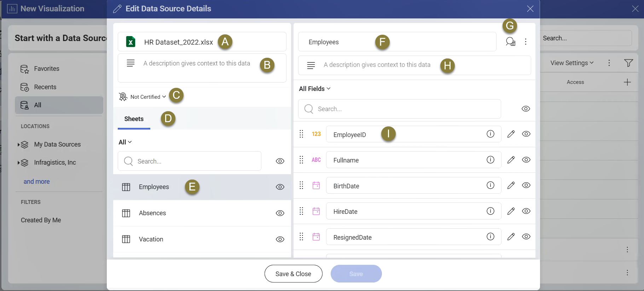
Task: Open the Employees sheet three-dot menu
Action: pyautogui.click(x=526, y=42)
